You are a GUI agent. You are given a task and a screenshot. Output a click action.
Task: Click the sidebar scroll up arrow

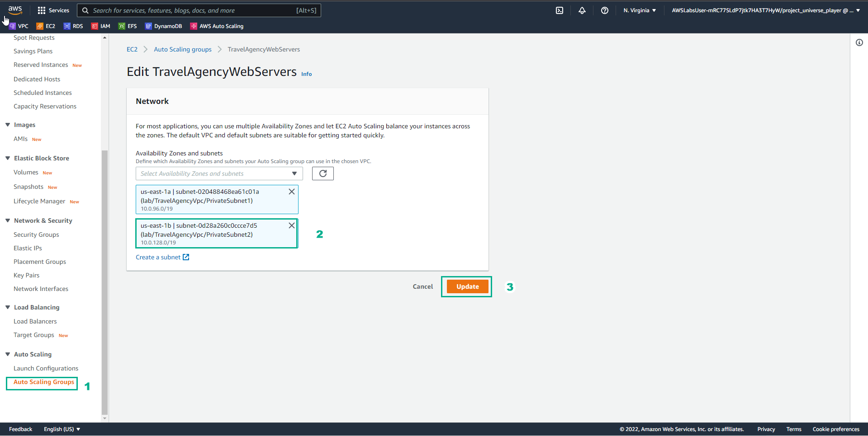tap(105, 38)
